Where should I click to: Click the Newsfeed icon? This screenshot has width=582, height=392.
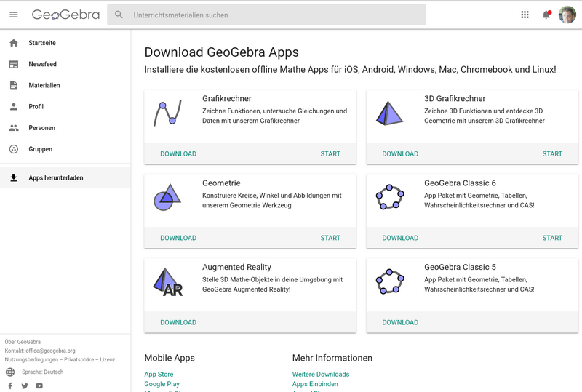pyautogui.click(x=14, y=64)
